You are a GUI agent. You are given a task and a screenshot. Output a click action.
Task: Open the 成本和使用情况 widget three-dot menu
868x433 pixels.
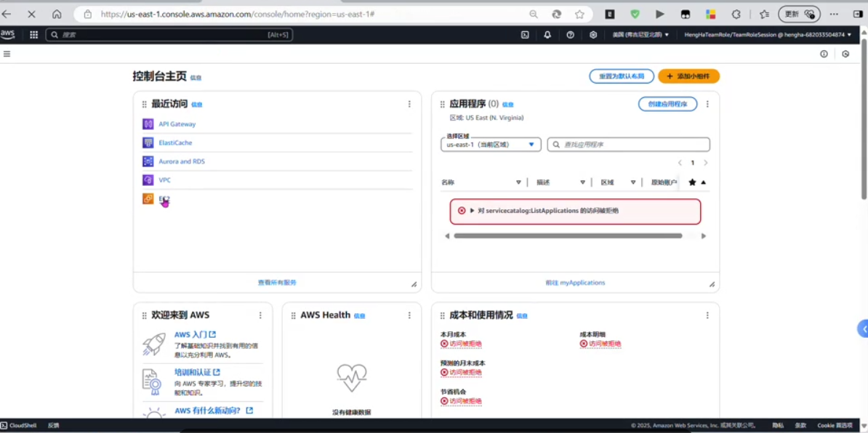pos(707,315)
